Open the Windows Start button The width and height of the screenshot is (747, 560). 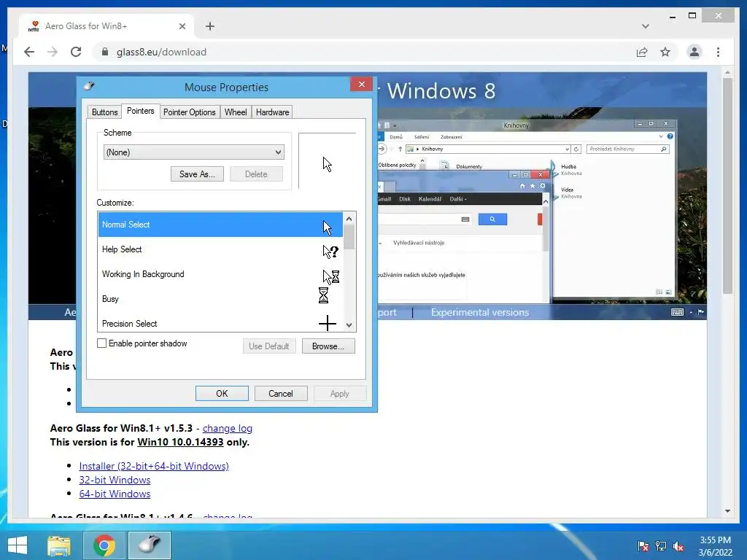coord(18,545)
